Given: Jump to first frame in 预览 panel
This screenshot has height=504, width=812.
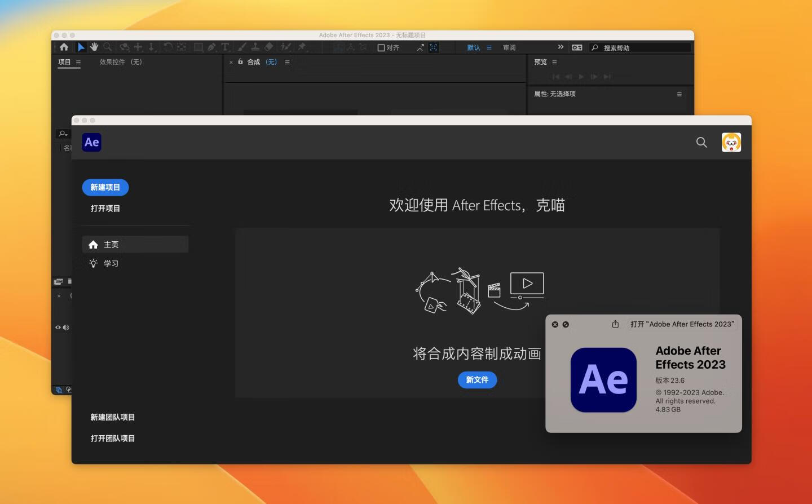Looking at the screenshot, I should click(x=556, y=77).
